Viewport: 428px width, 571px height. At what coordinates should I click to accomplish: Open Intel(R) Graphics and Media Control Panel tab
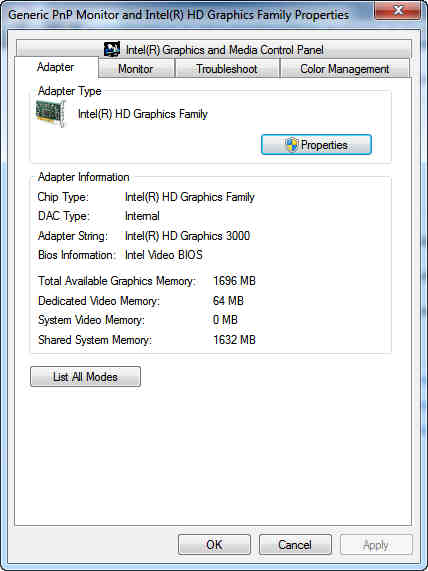214,49
